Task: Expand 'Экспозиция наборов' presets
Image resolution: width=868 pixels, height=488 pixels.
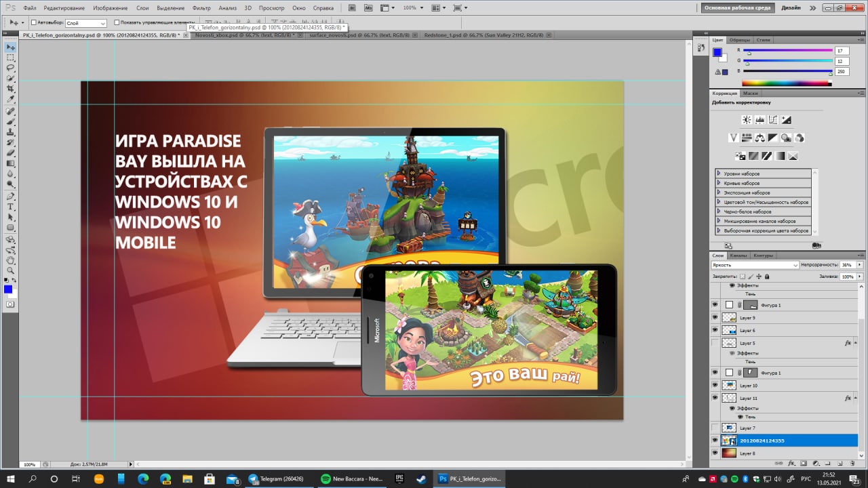Action: coord(719,192)
